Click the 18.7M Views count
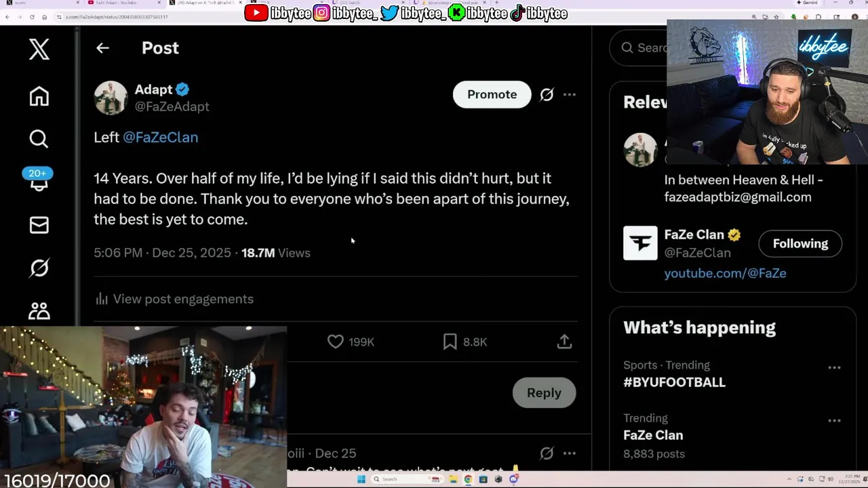The height and width of the screenshot is (488, 868). tap(276, 253)
